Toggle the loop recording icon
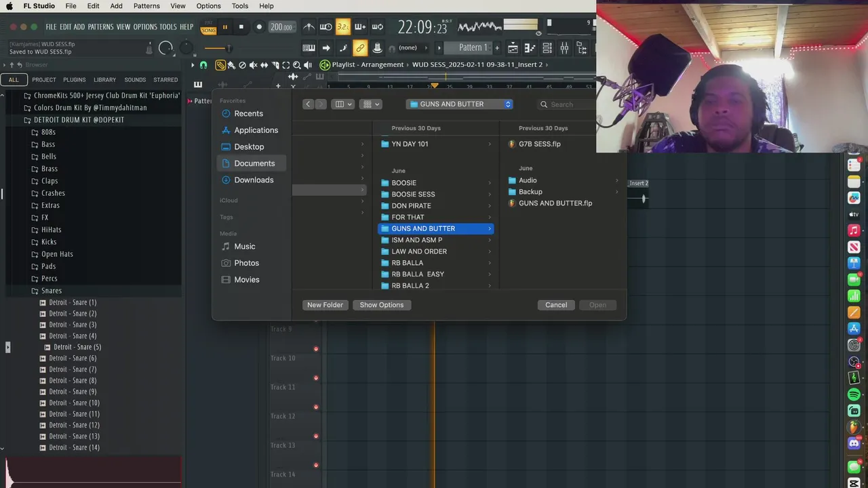 (x=378, y=27)
